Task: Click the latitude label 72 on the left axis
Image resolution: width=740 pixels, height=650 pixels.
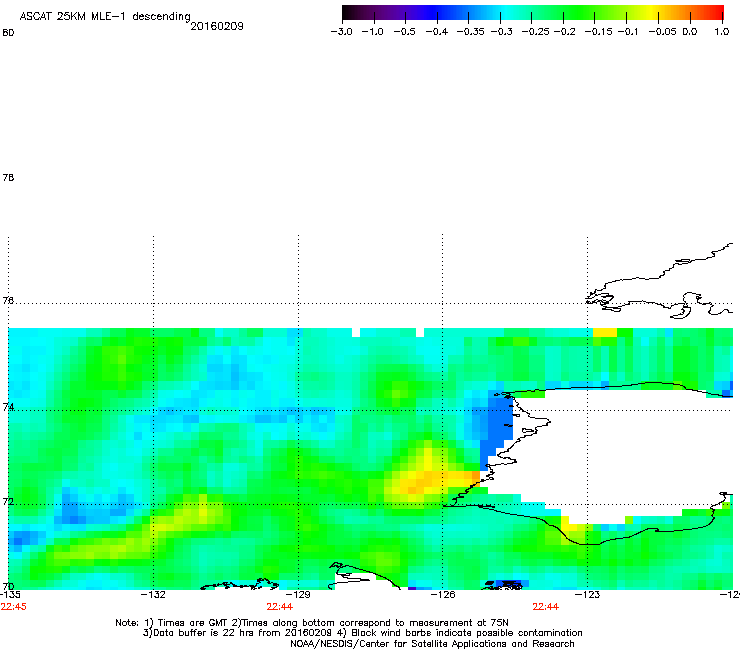Action: coord(8,501)
